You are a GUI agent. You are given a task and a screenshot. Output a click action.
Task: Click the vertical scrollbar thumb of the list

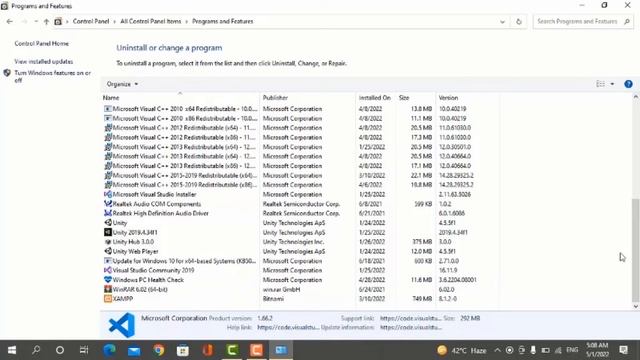pyautogui.click(x=635, y=250)
